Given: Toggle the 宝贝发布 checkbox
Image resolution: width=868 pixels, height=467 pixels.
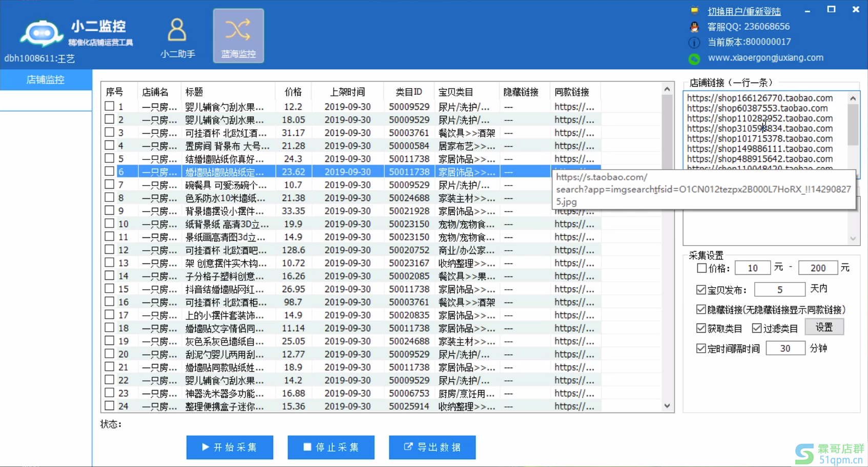Looking at the screenshot, I should coord(701,290).
